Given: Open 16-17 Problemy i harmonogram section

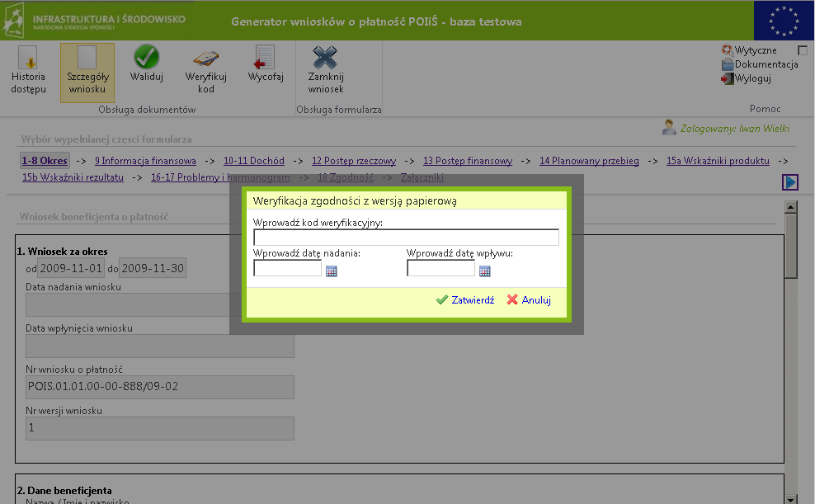Looking at the screenshot, I should pyautogui.click(x=220, y=177).
